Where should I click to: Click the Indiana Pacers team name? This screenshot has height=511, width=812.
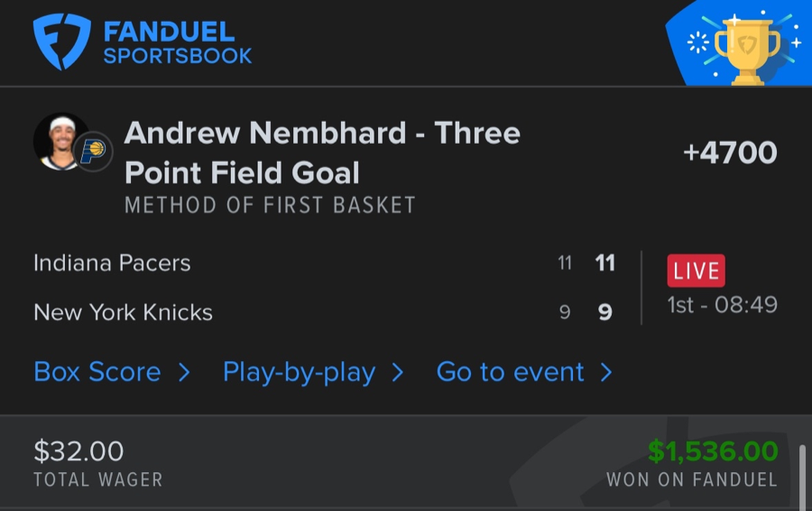click(112, 264)
